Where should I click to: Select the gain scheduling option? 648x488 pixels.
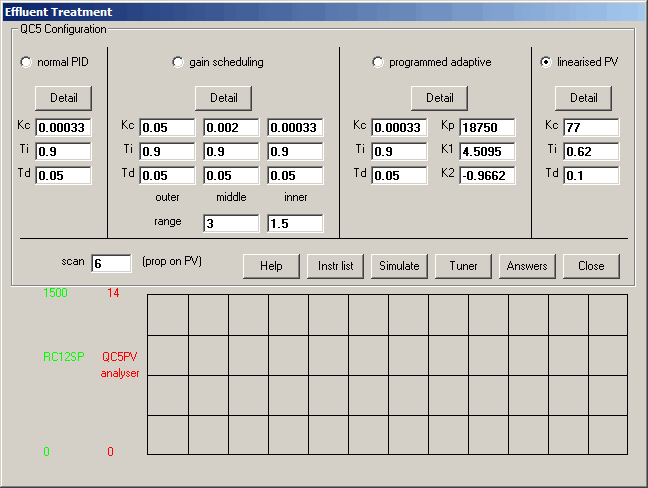click(179, 62)
